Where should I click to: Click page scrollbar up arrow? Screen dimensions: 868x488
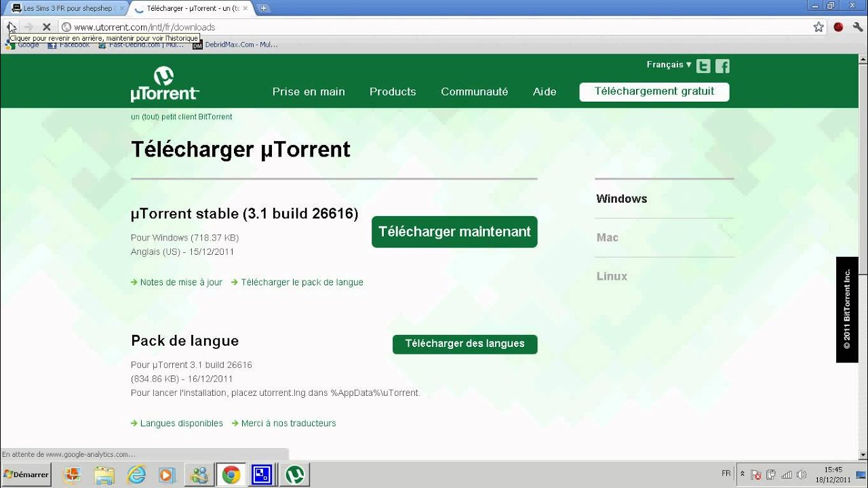(862, 60)
